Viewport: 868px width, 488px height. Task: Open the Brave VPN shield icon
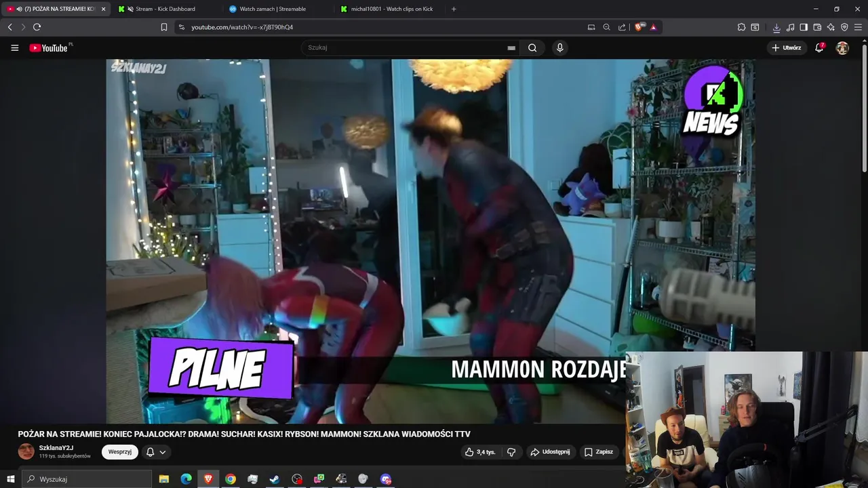(844, 27)
